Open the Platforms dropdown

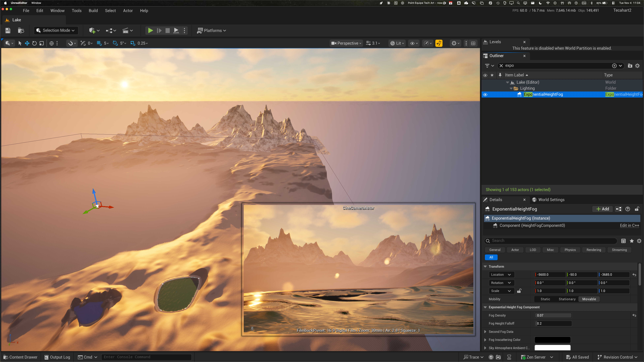click(212, 30)
